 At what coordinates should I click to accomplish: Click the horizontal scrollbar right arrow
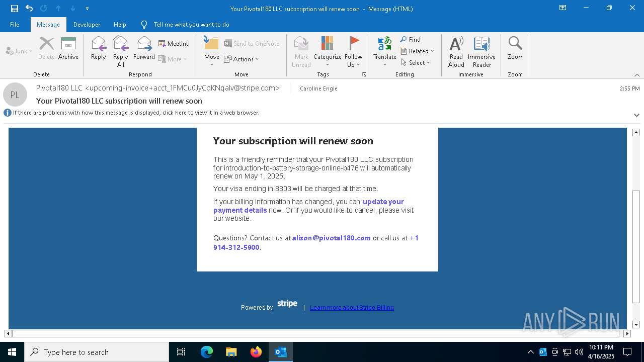pyautogui.click(x=627, y=333)
